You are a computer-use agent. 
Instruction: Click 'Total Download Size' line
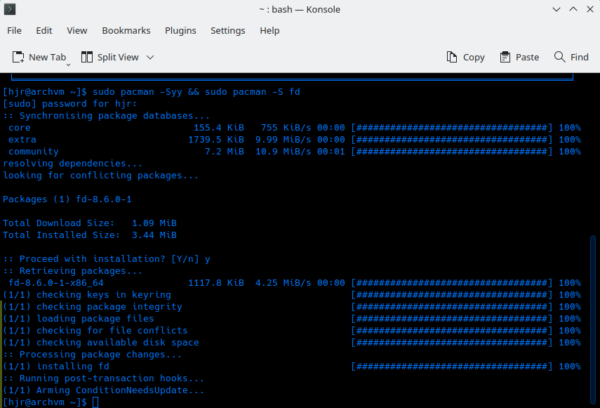point(90,223)
